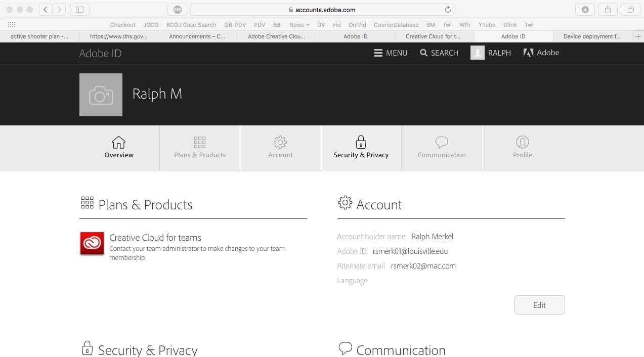Switch to the dhs.gov browser tab
The image size is (644, 357).
(118, 36)
